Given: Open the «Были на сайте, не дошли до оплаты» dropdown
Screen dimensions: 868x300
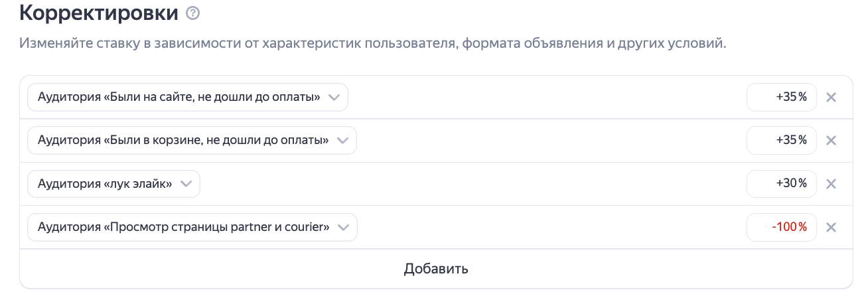Looking at the screenshot, I should tap(179, 98).
